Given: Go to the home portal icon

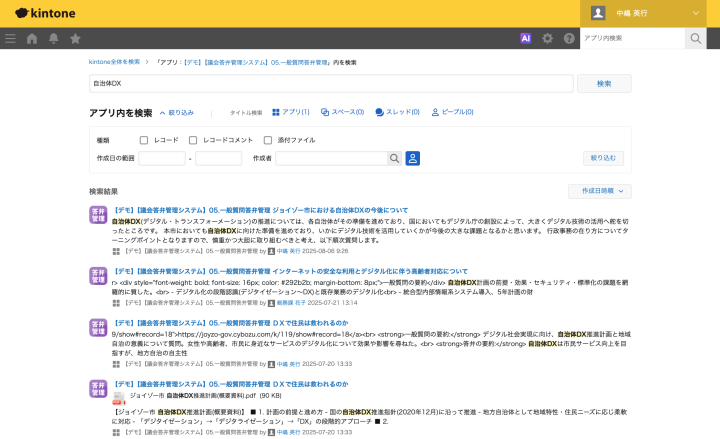Looking at the screenshot, I should tap(32, 39).
